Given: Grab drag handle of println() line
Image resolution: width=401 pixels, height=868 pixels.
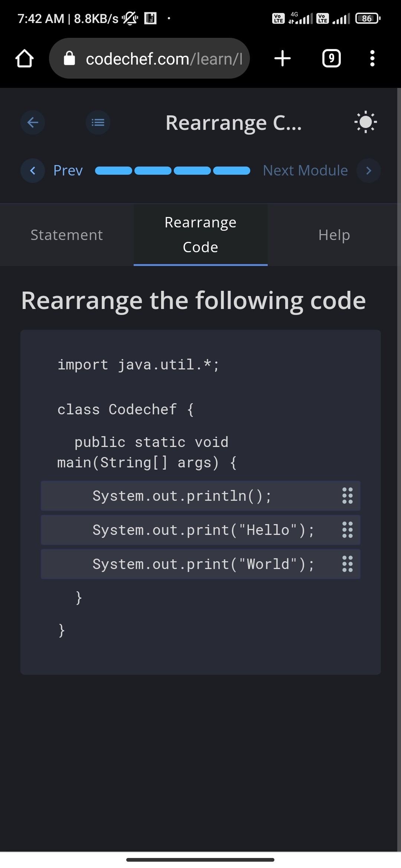Looking at the screenshot, I should tap(348, 496).
